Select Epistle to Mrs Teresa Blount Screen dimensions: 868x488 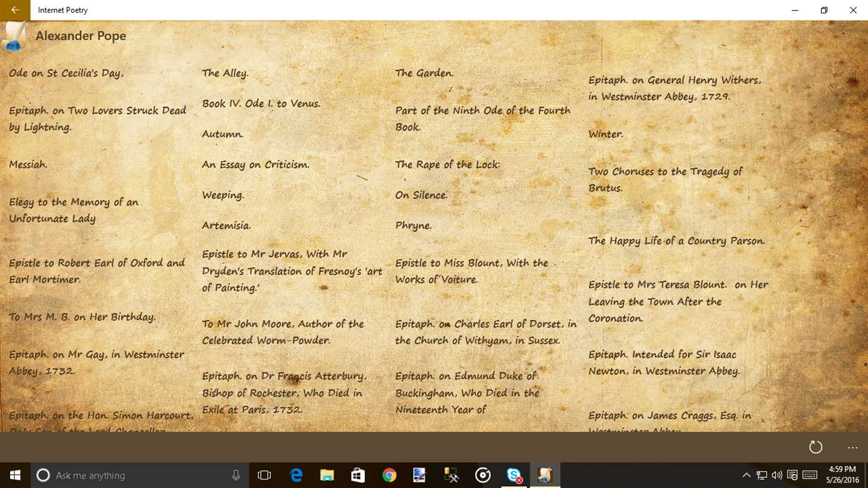(x=678, y=301)
